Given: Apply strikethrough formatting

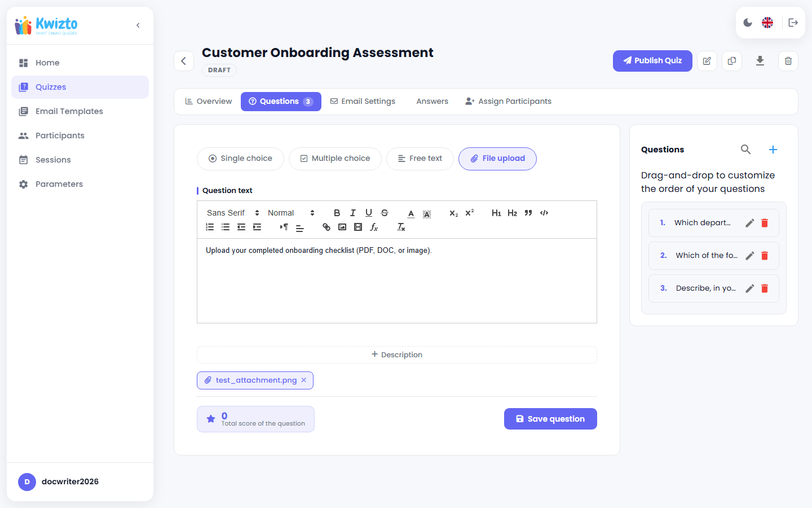Looking at the screenshot, I should click(x=385, y=213).
